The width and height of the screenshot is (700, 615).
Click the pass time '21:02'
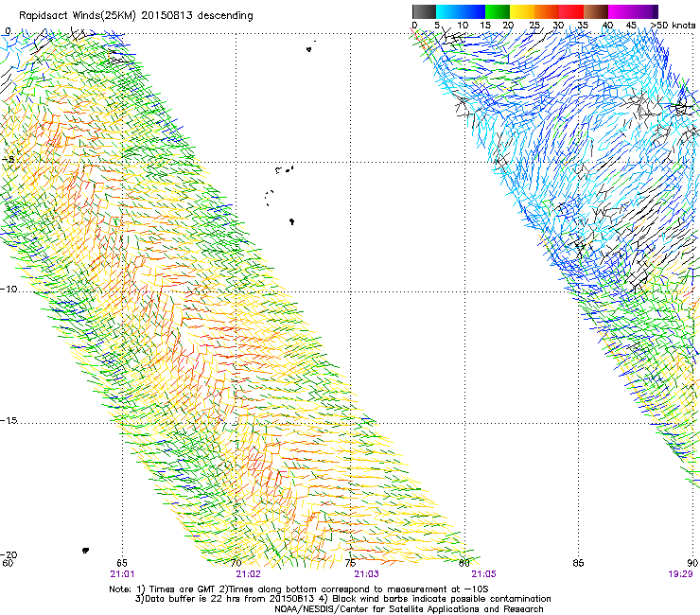click(248, 574)
